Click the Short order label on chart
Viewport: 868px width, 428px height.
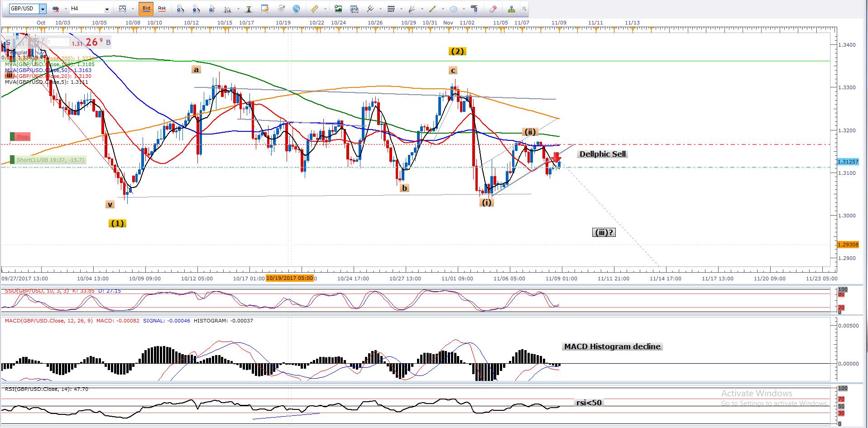click(50, 160)
